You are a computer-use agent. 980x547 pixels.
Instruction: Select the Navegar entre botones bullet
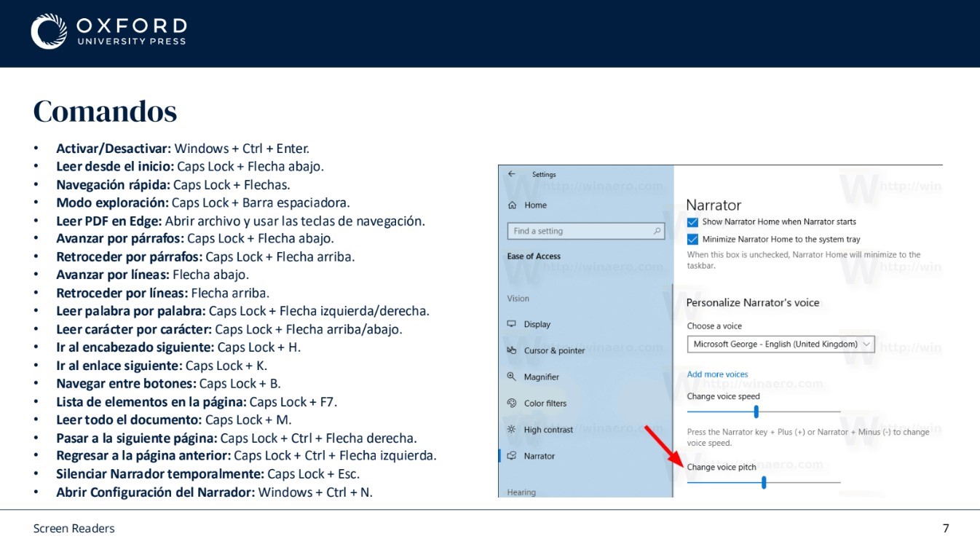168,384
